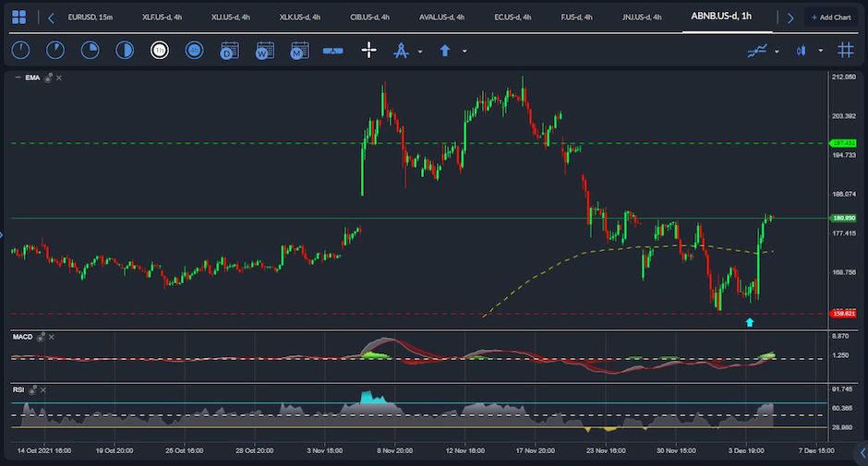
Task: Open the chart layout grid menu
Action: [x=19, y=17]
